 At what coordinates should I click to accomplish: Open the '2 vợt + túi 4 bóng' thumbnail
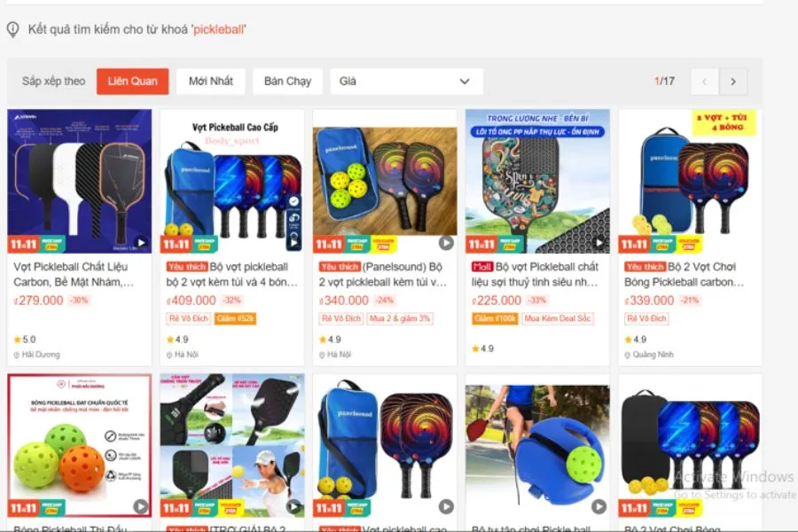690,181
